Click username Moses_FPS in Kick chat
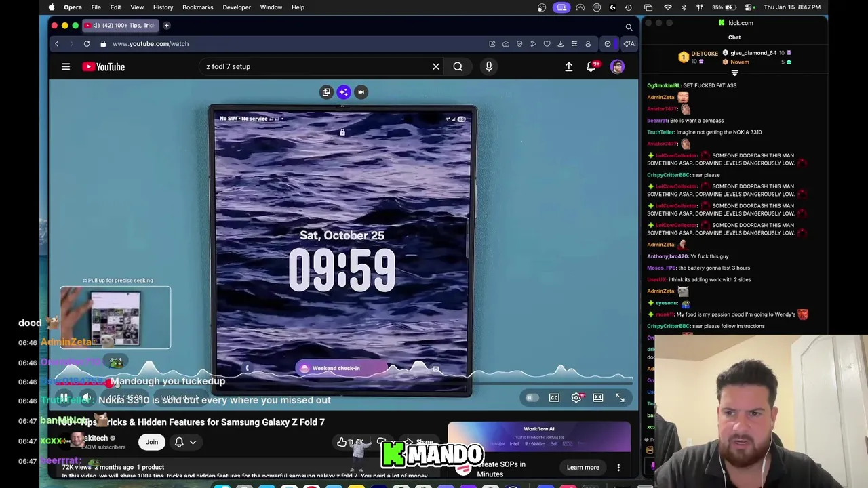 pos(662,268)
